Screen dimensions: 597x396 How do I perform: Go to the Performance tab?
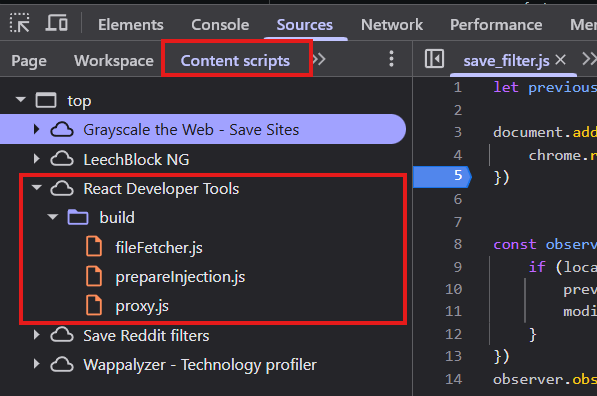tap(496, 25)
